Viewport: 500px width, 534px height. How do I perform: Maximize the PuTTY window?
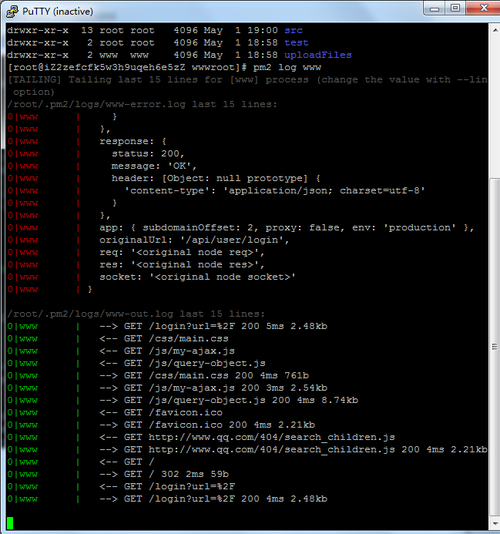(x=455, y=8)
